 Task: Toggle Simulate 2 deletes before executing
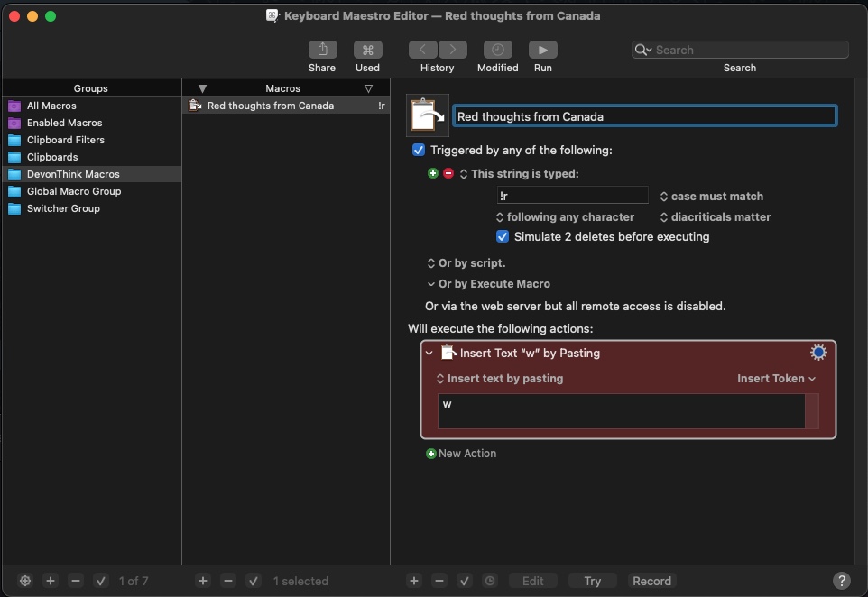pos(502,236)
